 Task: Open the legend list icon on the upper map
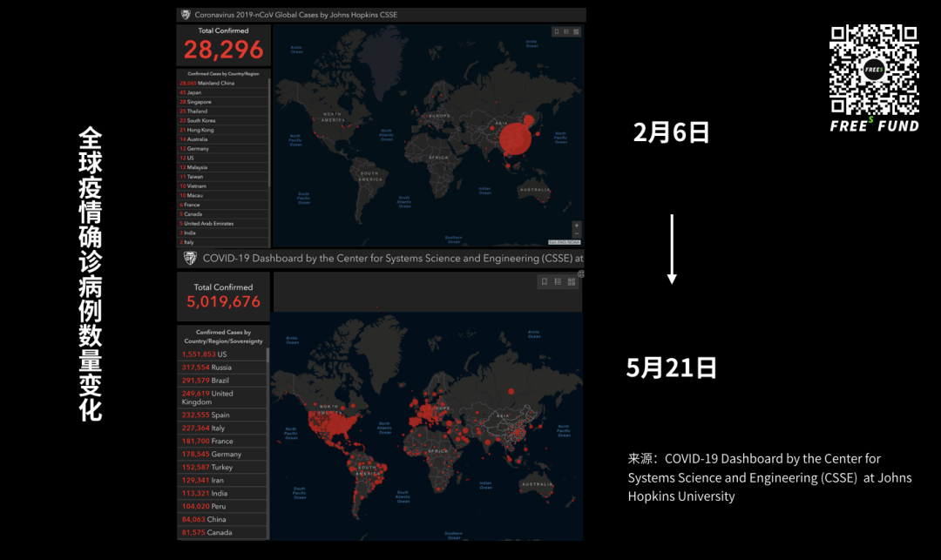pos(566,31)
